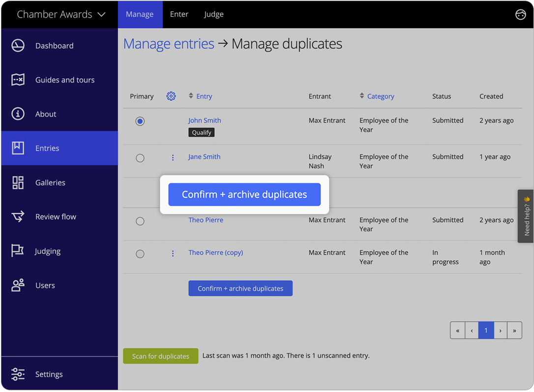Expand the Chamber Awards dropdown
Viewport: 534px width, 392px height.
(x=102, y=14)
